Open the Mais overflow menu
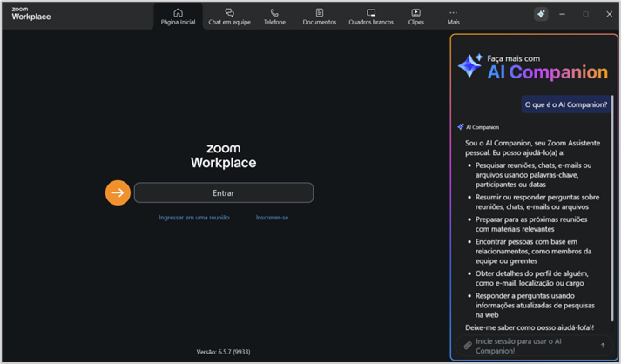This screenshot has height=364, width=621. pos(454,17)
